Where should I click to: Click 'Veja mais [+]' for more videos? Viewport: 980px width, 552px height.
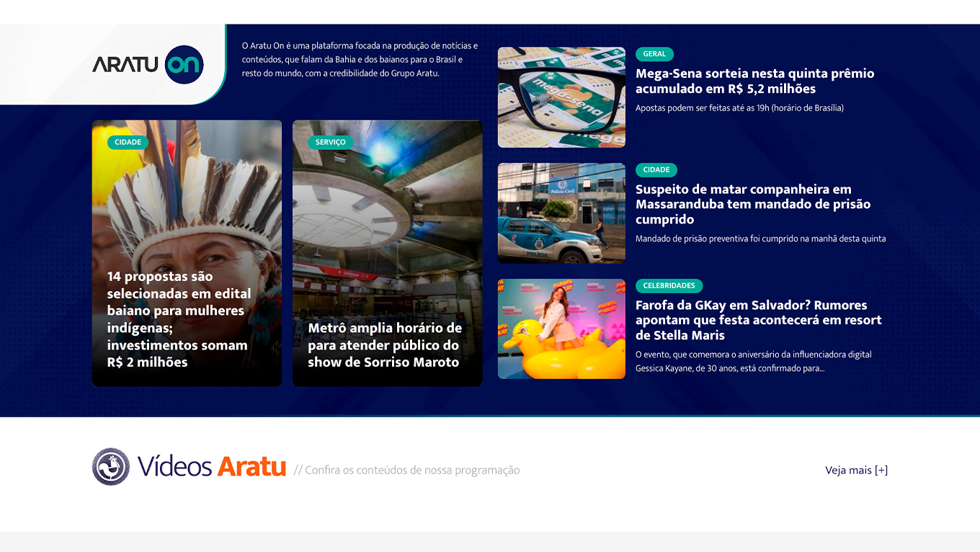857,469
